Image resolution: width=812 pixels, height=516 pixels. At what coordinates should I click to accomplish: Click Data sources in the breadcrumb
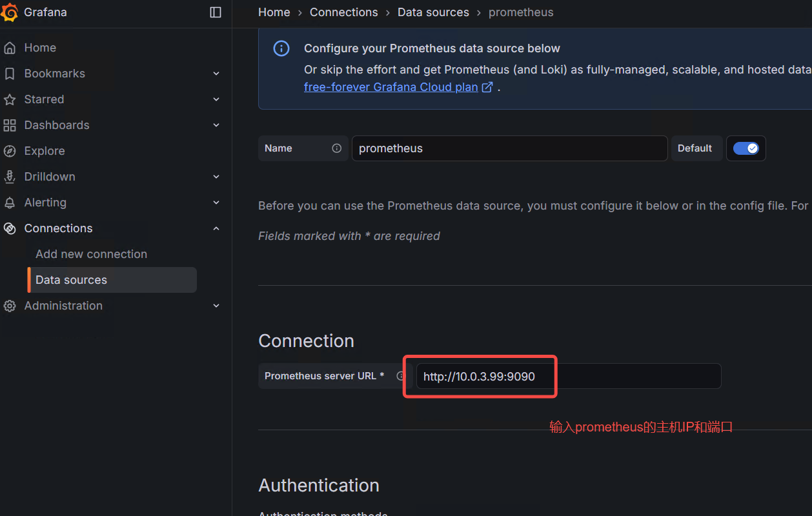(433, 12)
